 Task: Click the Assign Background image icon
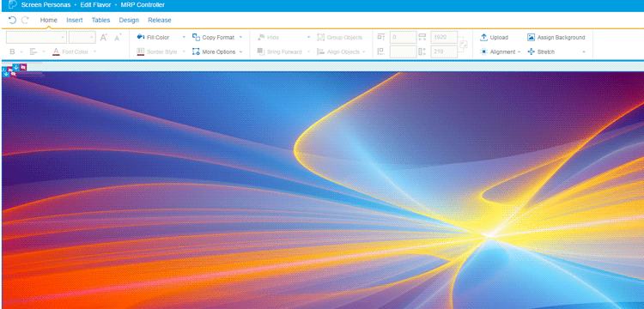click(x=531, y=38)
